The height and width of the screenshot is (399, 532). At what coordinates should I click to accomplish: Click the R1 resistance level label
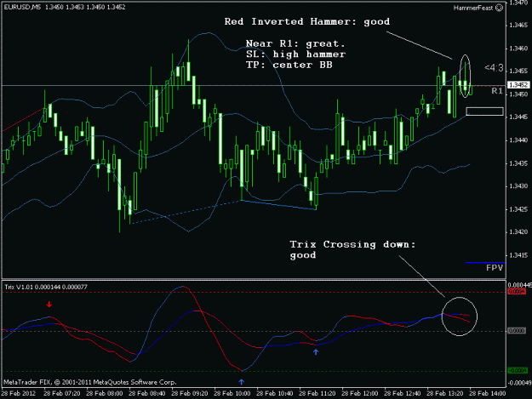point(497,91)
